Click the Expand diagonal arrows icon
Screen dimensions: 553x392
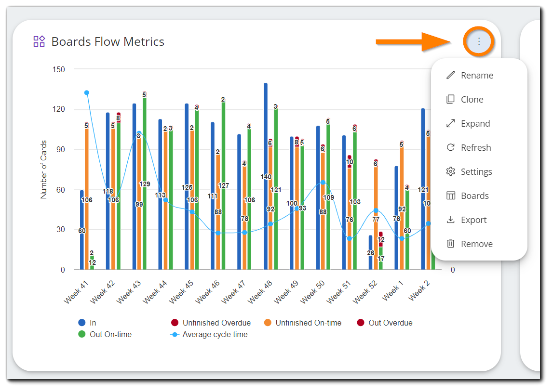451,123
